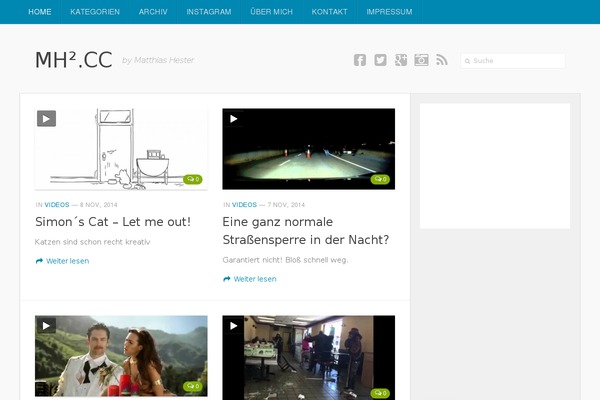Open the KONTAKT page
This screenshot has height=400, width=600.
pos(329,12)
